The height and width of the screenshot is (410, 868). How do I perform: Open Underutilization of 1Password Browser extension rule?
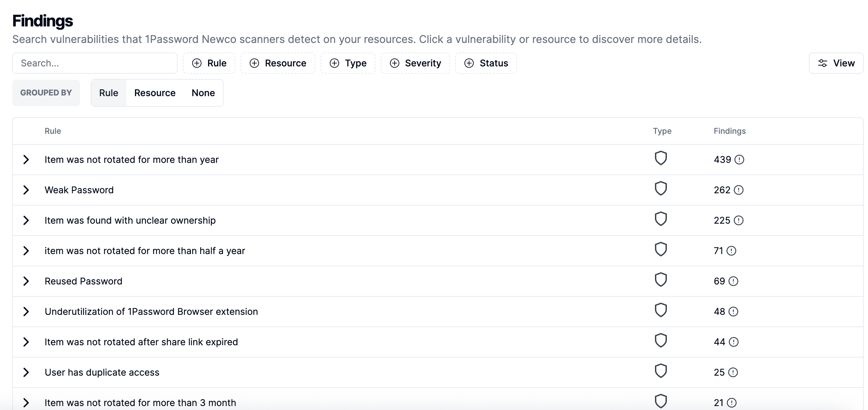tap(151, 312)
